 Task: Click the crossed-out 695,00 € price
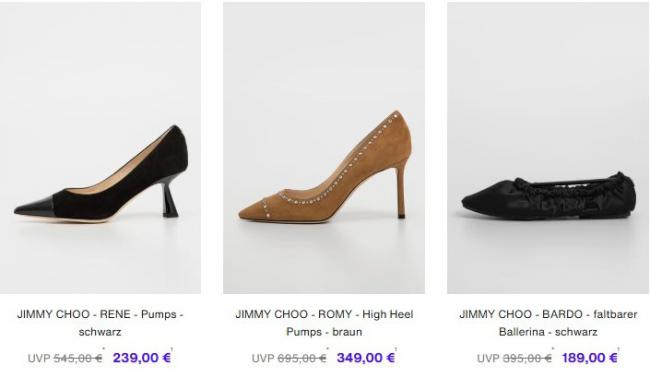[302, 358]
